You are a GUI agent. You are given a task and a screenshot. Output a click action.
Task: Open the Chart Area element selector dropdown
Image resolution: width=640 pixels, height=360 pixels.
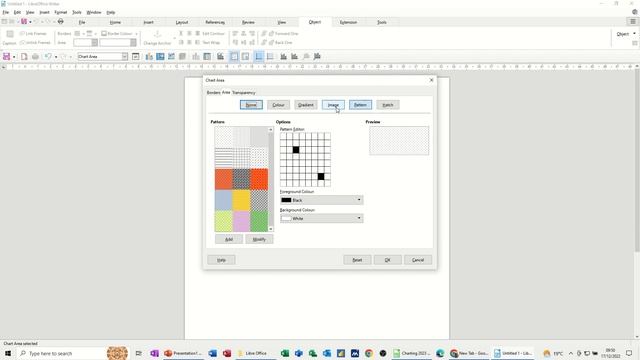124,56
